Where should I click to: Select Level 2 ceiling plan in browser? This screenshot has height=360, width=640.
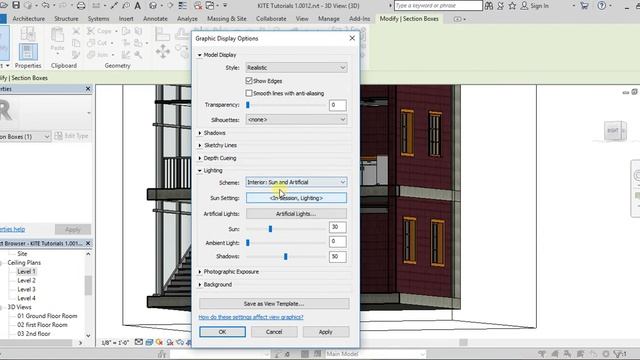27,280
